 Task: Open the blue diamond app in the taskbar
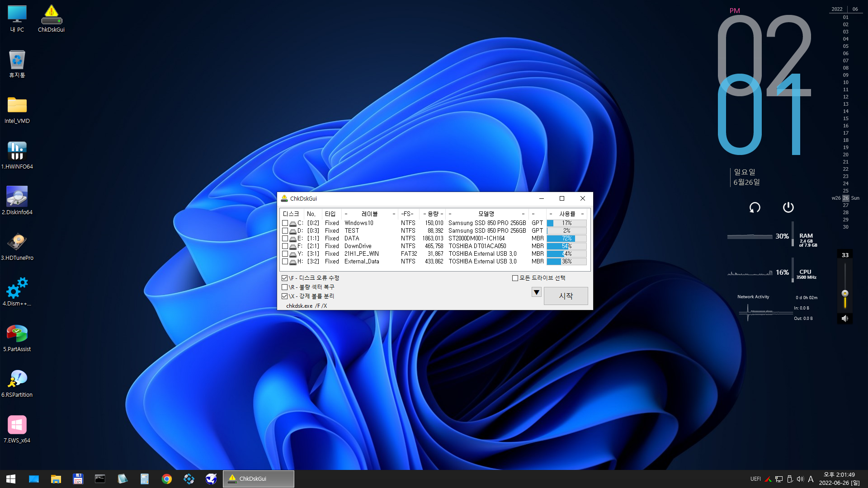pyautogui.click(x=189, y=479)
